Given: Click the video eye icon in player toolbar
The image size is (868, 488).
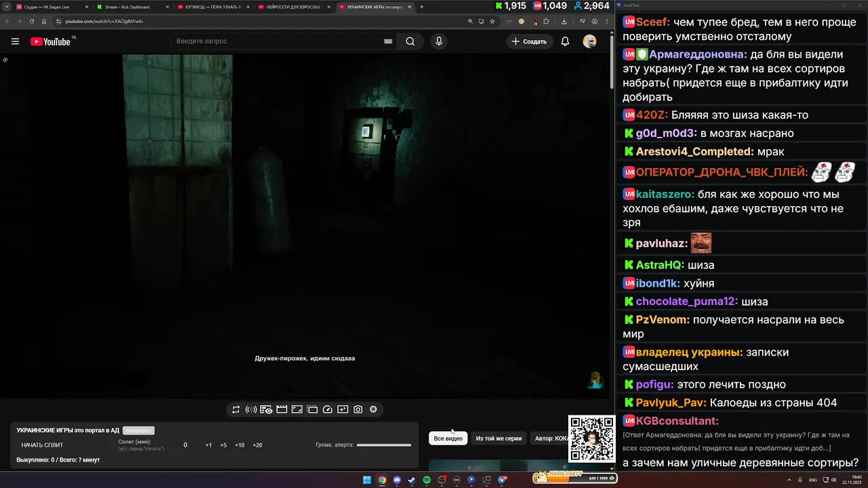Looking at the screenshot, I should coord(266,409).
